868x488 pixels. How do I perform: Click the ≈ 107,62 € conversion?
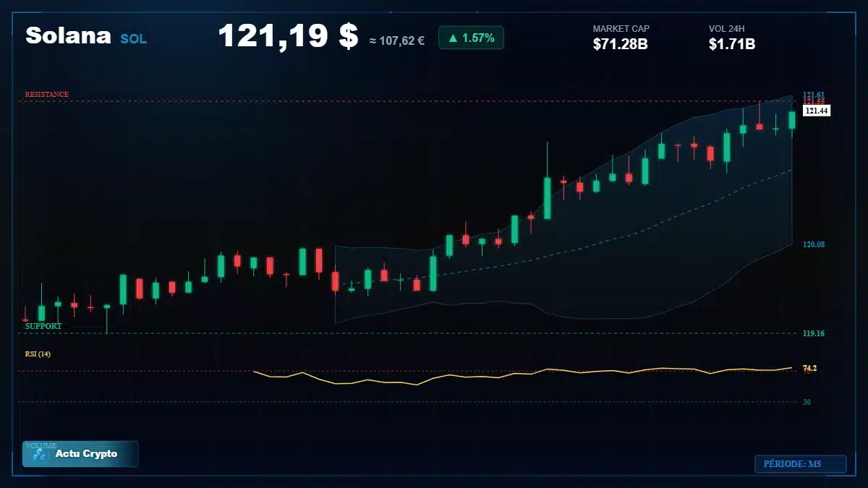pyautogui.click(x=397, y=41)
